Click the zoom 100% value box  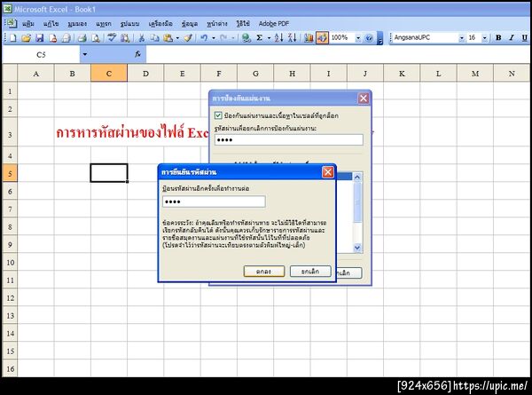pyautogui.click(x=342, y=37)
